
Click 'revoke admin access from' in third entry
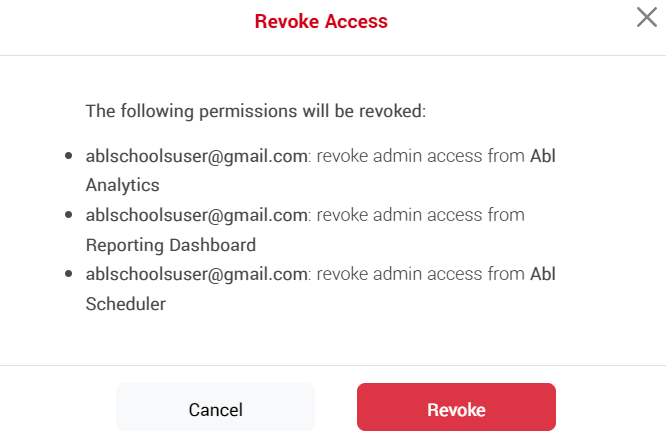(x=420, y=275)
